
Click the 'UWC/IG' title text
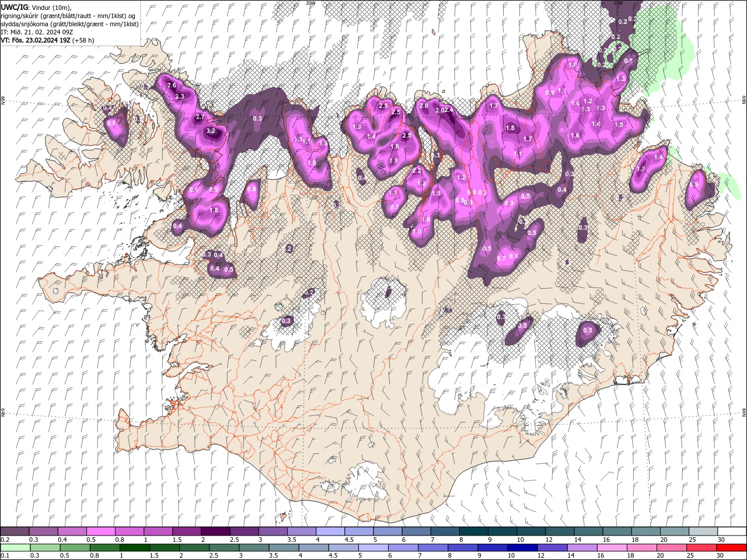13,7
